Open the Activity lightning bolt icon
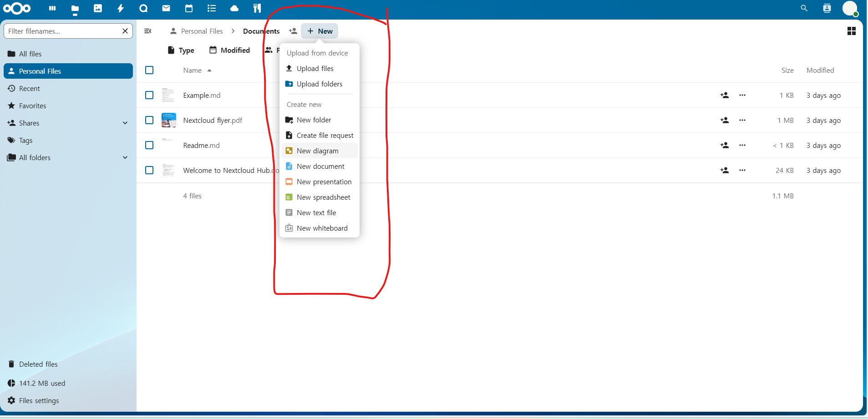This screenshot has height=419, width=868. tap(121, 8)
